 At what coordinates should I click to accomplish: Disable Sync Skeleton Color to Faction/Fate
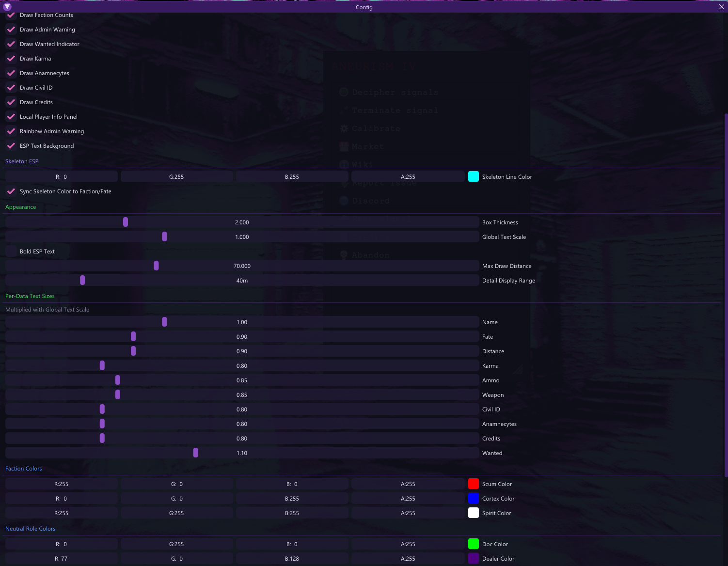[x=11, y=191]
